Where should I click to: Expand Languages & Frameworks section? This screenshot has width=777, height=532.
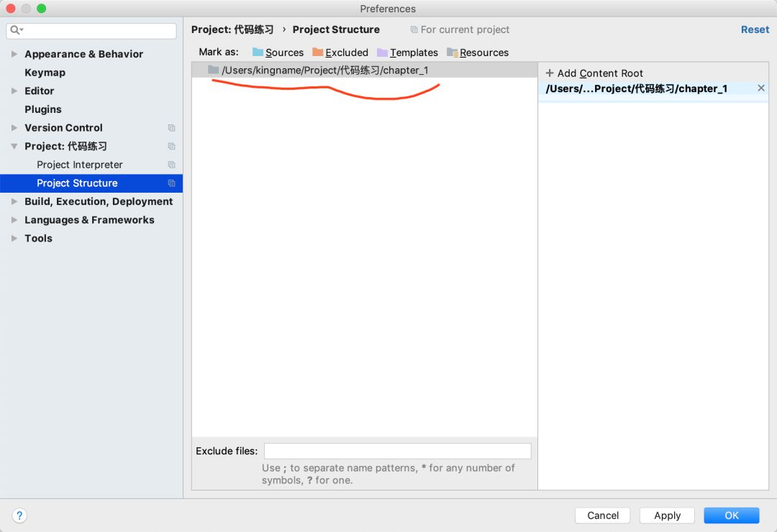pos(14,220)
